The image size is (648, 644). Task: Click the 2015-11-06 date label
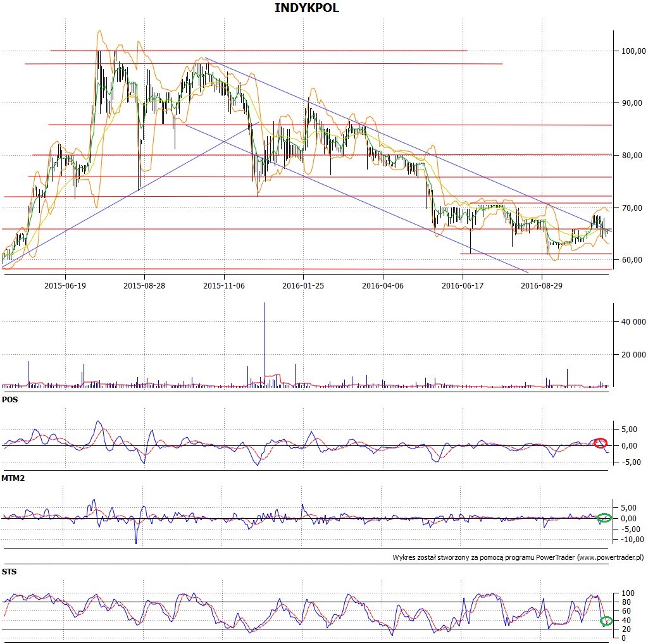coord(224,285)
